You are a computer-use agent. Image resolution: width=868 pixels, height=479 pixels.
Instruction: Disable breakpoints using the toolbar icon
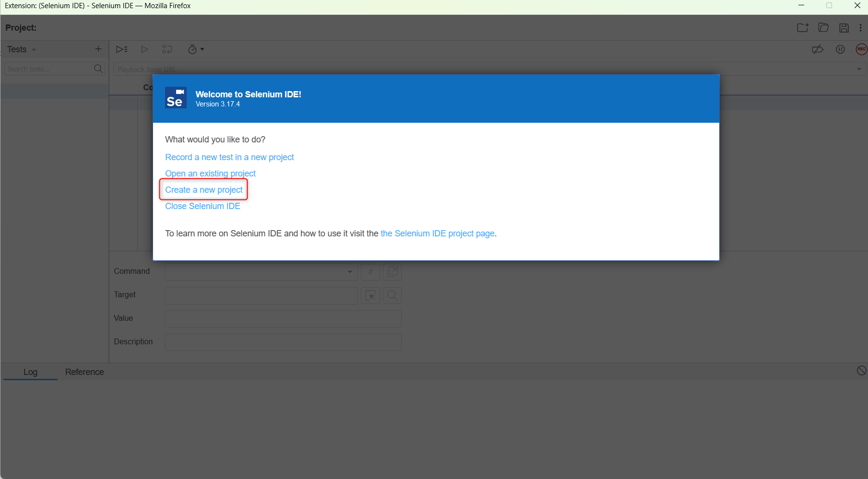pyautogui.click(x=818, y=49)
